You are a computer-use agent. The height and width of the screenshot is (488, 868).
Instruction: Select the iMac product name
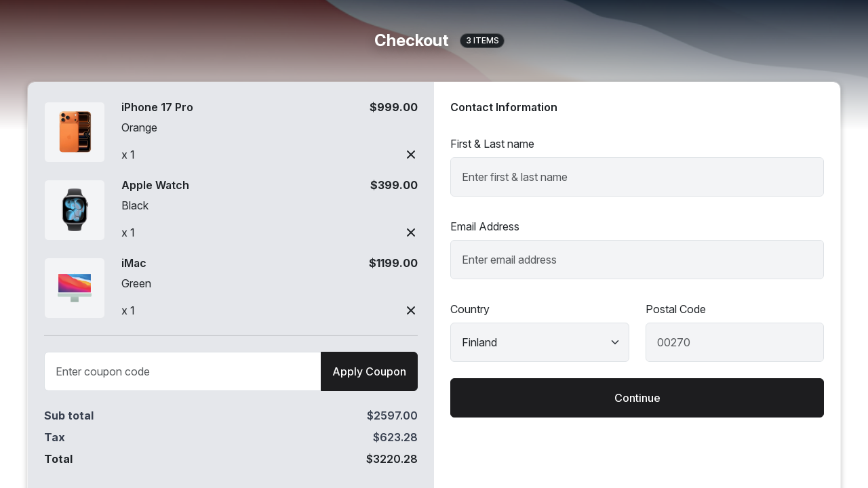coord(134,263)
